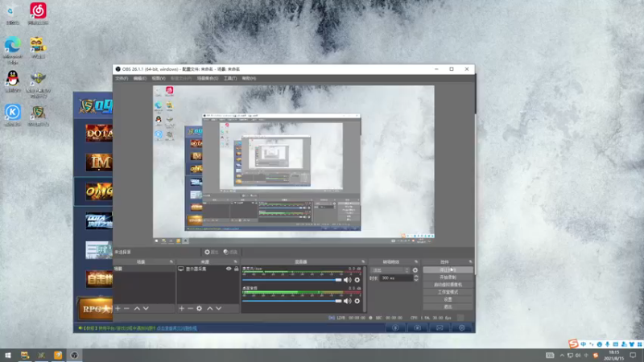The image size is (644, 362).
Task: Click Start Recording button
Action: tap(448, 278)
